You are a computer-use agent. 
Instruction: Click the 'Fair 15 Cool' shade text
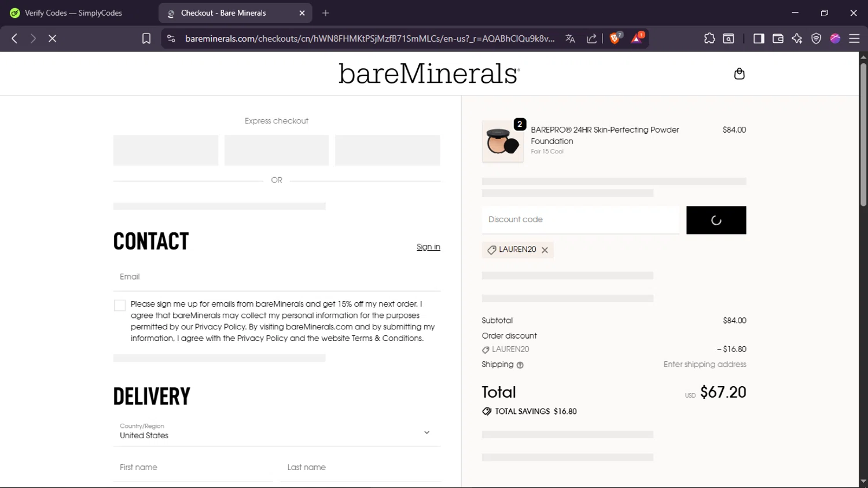(547, 152)
